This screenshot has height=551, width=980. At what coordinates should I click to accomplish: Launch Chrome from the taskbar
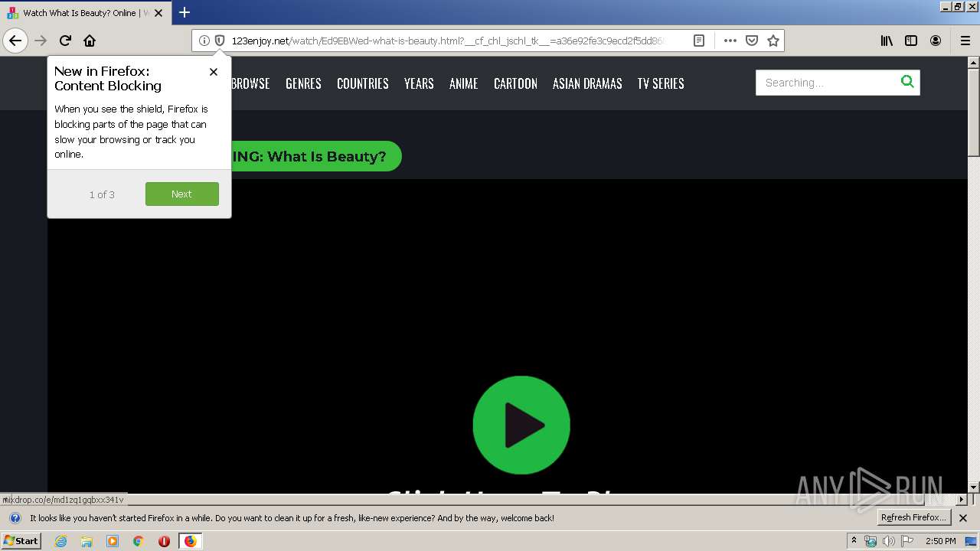(x=139, y=541)
